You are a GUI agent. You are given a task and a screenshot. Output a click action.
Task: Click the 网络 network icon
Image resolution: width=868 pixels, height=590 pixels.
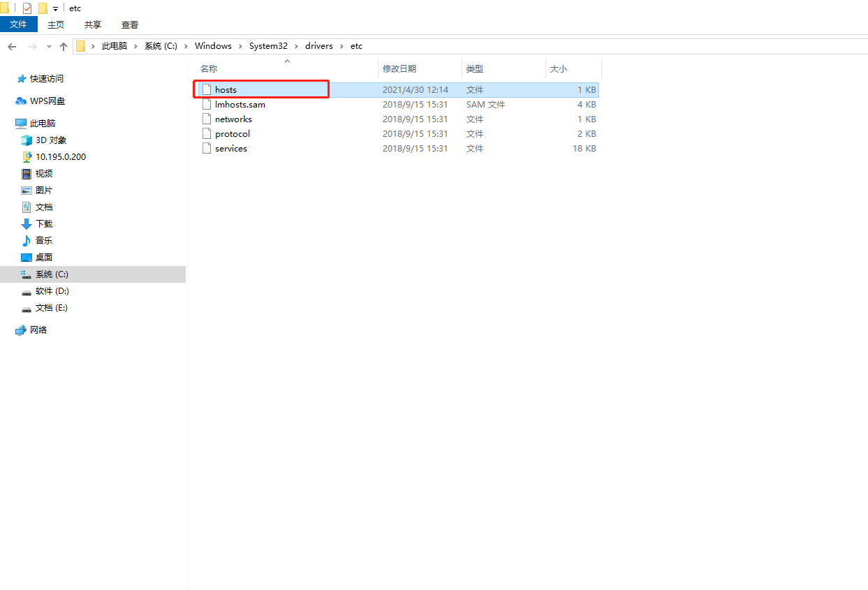click(21, 330)
